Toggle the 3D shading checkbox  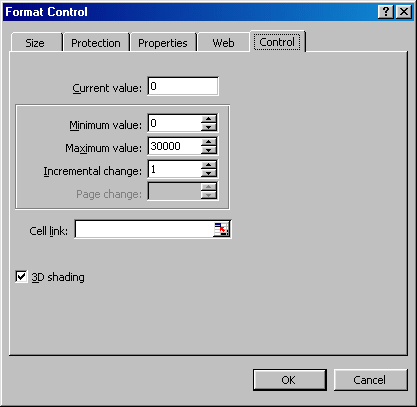pyautogui.click(x=21, y=277)
